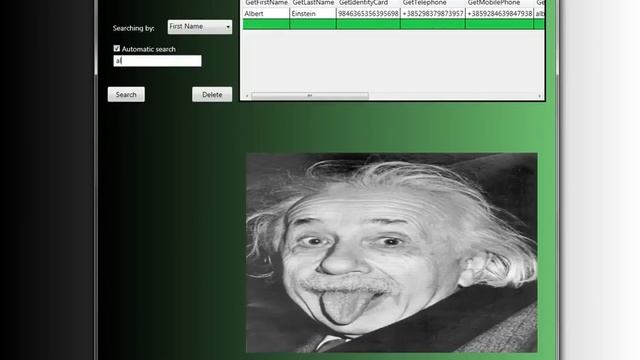This screenshot has width=640, height=360.
Task: Select identity card cell 9846365356395698
Action: [368, 13]
